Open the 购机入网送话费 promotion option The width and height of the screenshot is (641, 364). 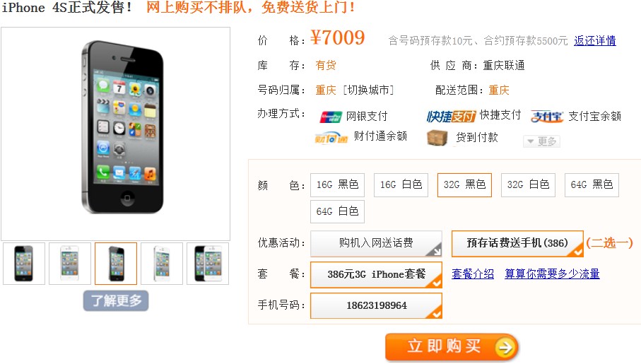[376, 243]
